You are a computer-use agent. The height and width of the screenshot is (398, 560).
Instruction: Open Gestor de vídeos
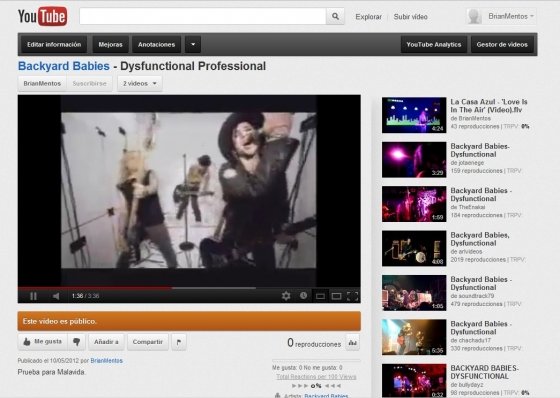click(x=502, y=45)
